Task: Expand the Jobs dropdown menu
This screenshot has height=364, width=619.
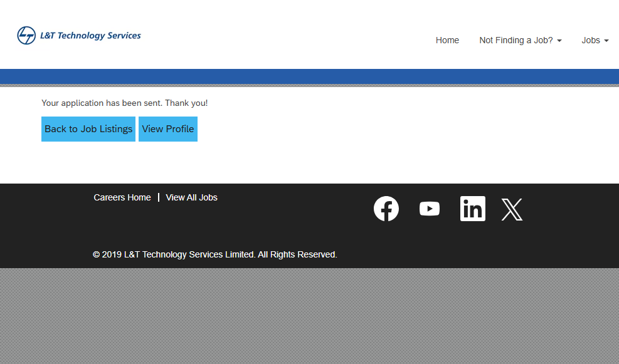Action: pos(591,40)
